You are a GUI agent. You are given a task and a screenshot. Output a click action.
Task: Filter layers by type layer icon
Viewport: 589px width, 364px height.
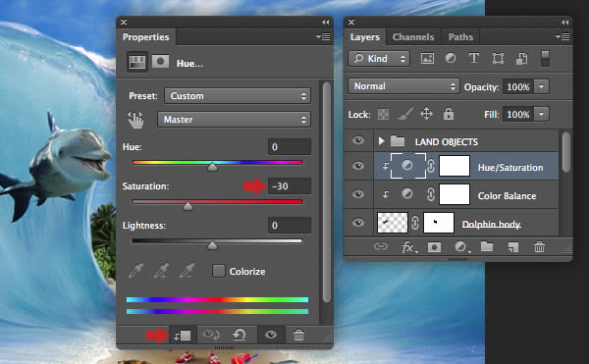(474, 58)
